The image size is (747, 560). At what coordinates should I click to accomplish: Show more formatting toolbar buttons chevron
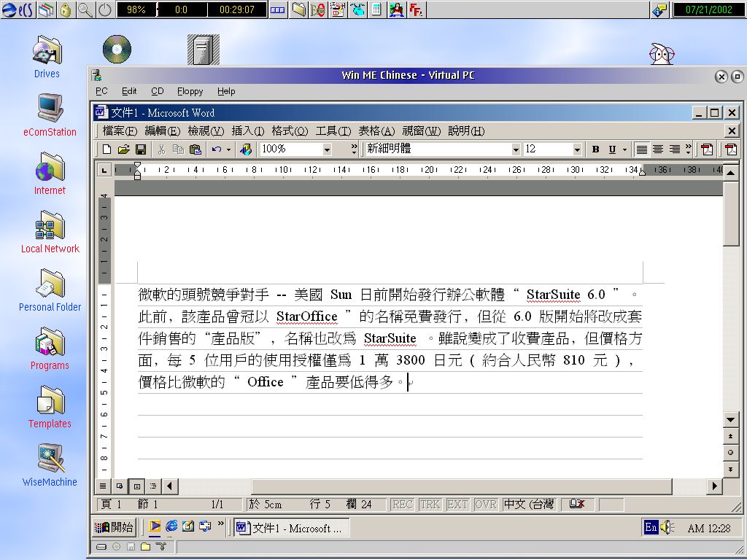tap(689, 149)
